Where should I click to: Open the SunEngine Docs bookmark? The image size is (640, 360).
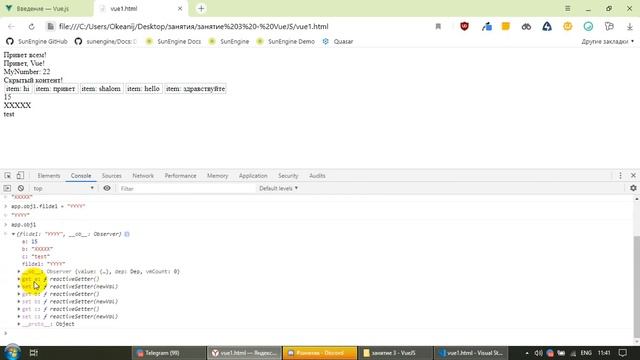point(173,42)
